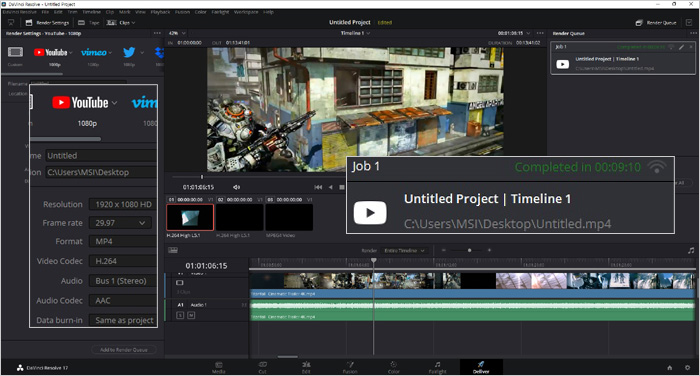The width and height of the screenshot is (700, 376).
Task: Choose the YouTube render preset
Action: 50,53
